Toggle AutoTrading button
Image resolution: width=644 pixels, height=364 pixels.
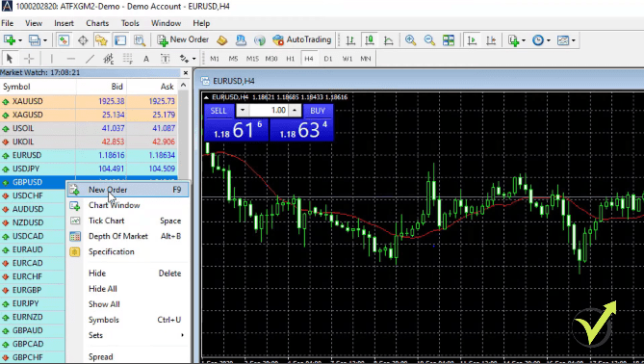click(x=302, y=39)
